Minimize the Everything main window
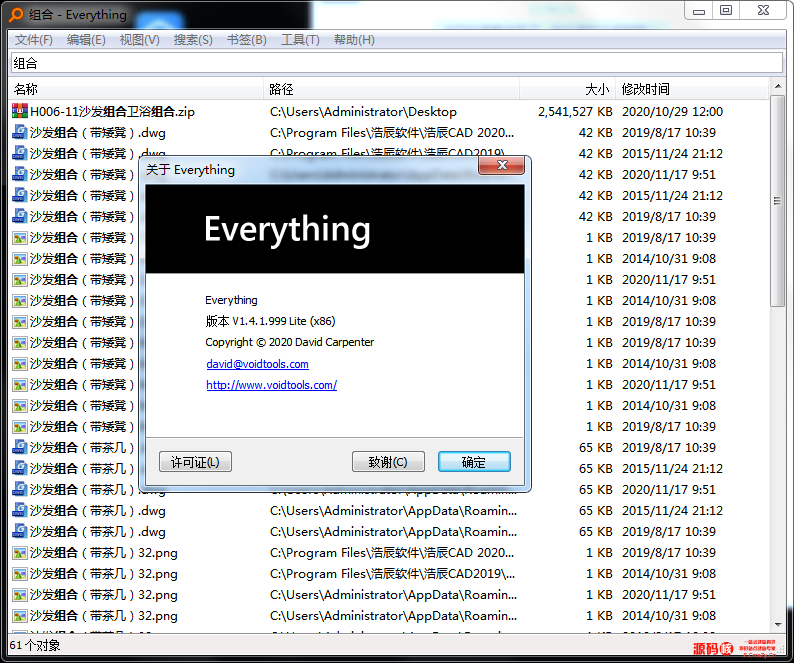The width and height of the screenshot is (794, 663). click(x=699, y=11)
